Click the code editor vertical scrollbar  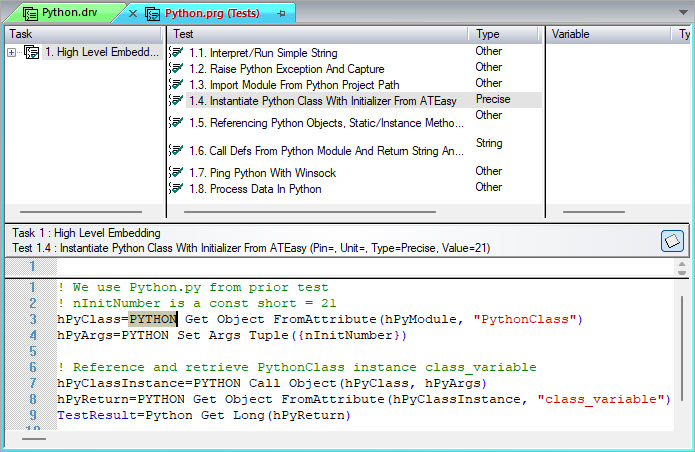click(681, 350)
